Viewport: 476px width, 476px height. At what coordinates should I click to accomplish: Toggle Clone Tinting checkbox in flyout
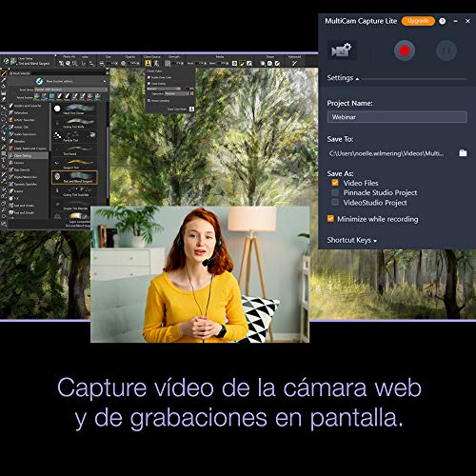(149, 84)
